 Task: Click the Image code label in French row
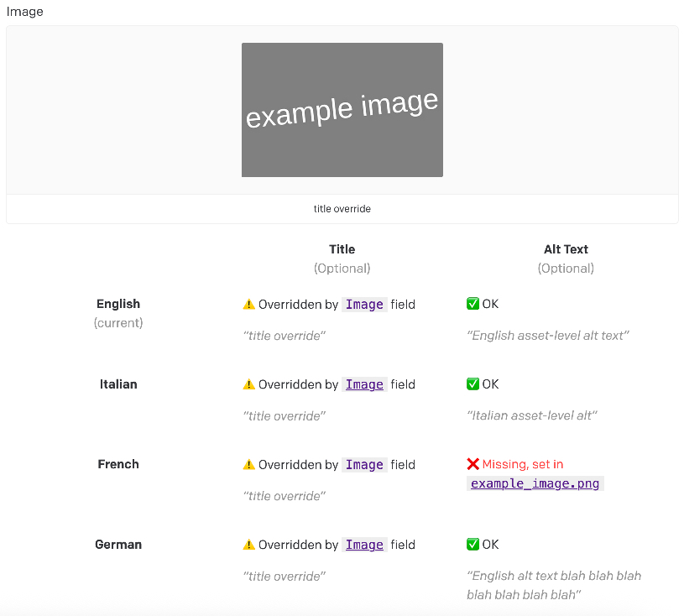(x=364, y=465)
